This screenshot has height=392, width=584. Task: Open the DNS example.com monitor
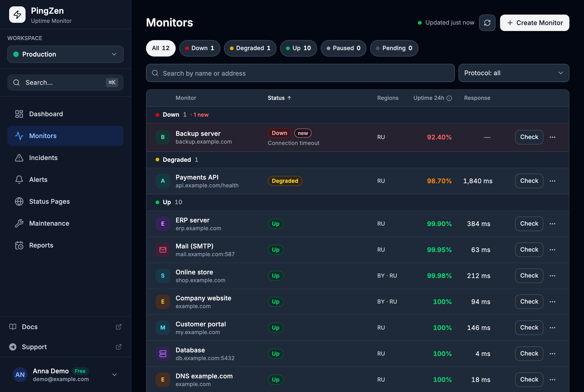(204, 376)
